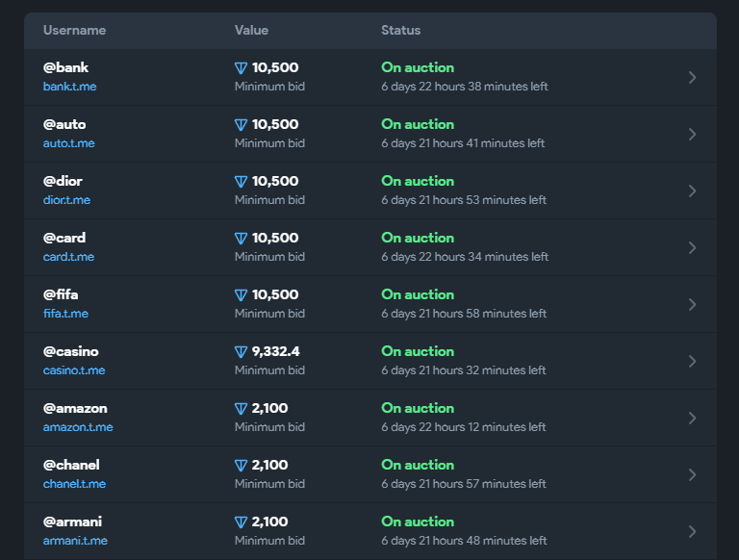739x560 pixels.
Task: Click the TON icon in @casino row
Action: pyautogui.click(x=241, y=352)
